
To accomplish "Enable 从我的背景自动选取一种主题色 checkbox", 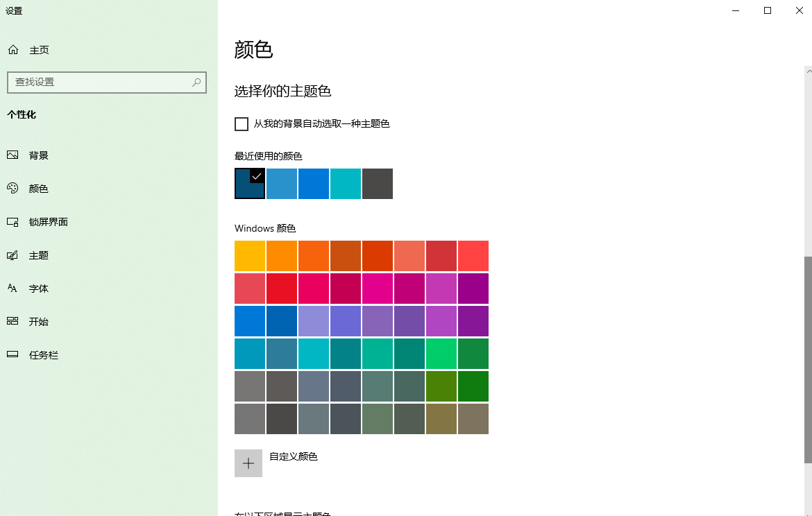I will click(x=241, y=123).
